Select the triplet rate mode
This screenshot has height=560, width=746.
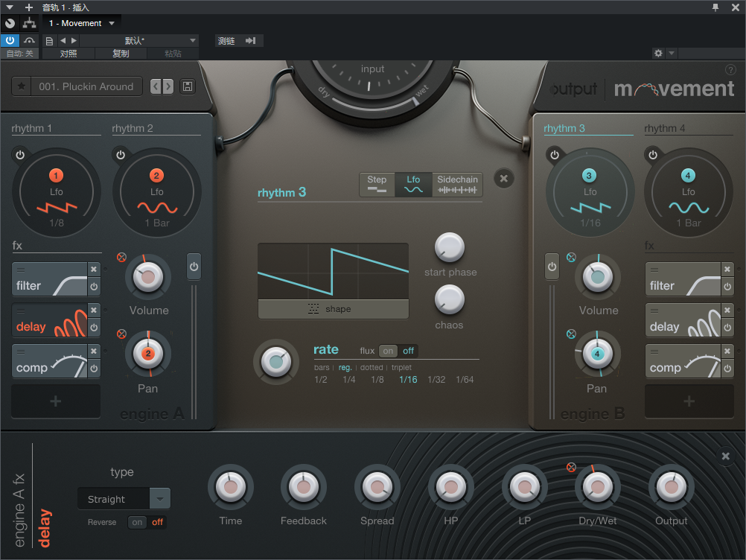pyautogui.click(x=401, y=368)
